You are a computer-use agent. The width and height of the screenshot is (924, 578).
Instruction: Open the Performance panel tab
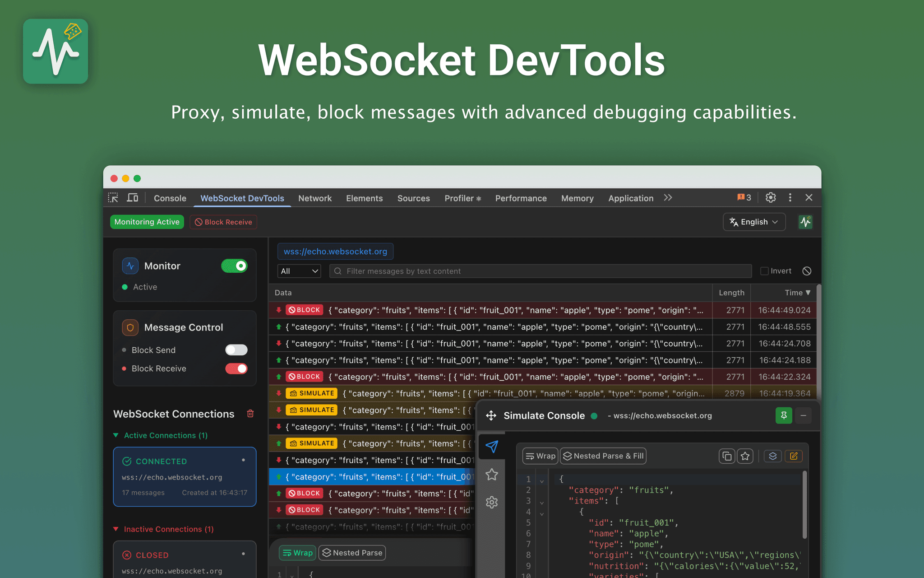(x=521, y=198)
